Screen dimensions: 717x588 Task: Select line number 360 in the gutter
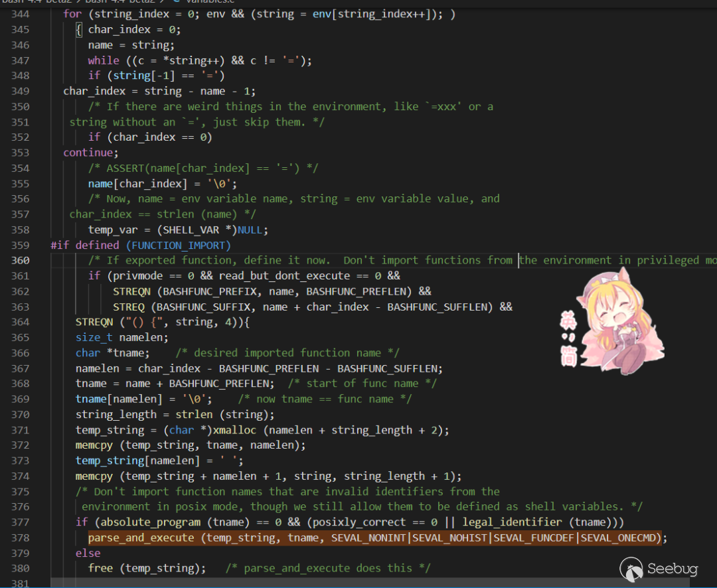[x=20, y=260]
